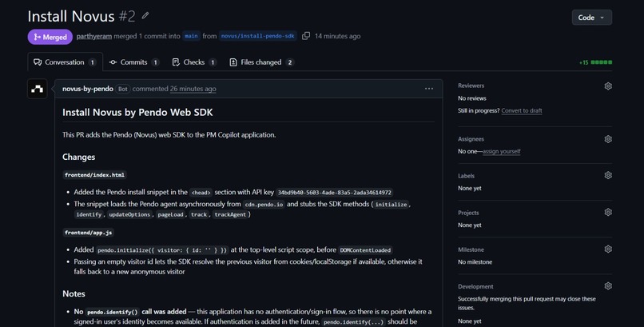Click the No milestone text
Screen dimensions: 644x327
point(475,261)
